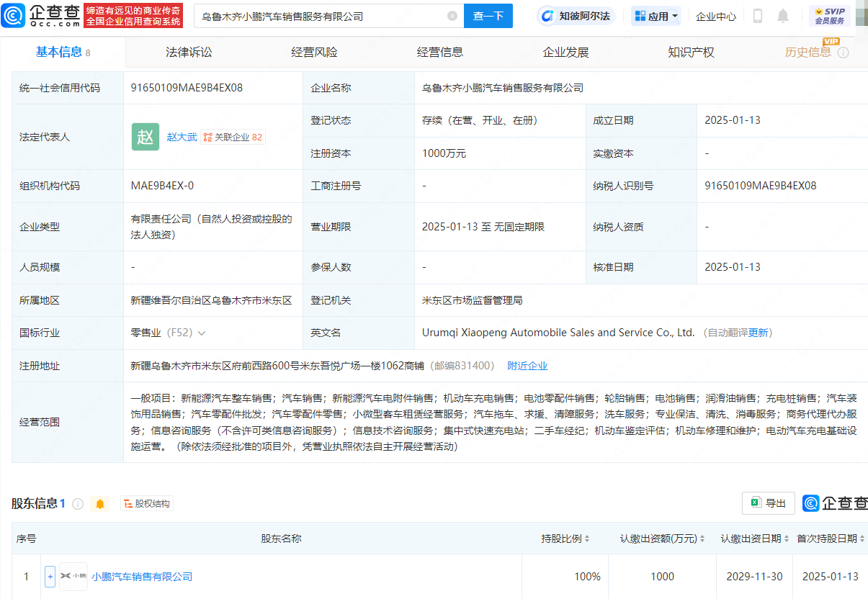Open the mobile phone app icon
The image size is (868, 599).
click(x=758, y=16)
